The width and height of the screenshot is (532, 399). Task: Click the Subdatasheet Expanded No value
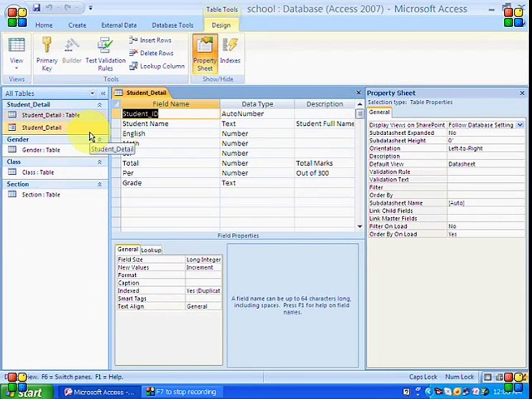pos(486,133)
